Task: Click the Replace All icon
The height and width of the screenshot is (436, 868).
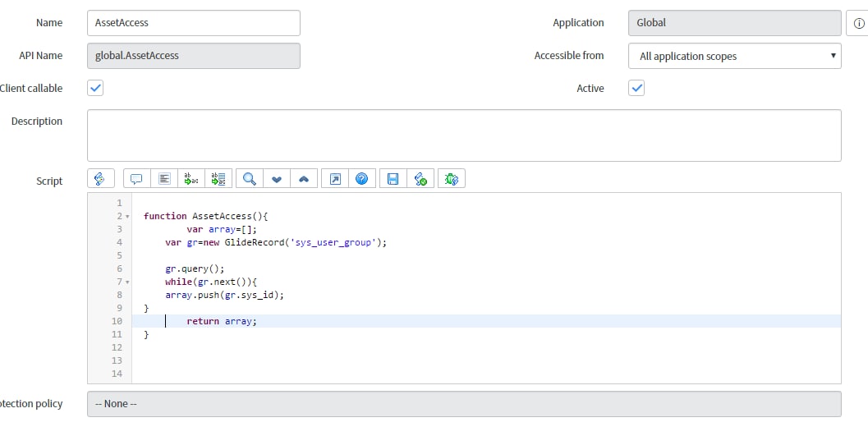Action: click(x=218, y=179)
